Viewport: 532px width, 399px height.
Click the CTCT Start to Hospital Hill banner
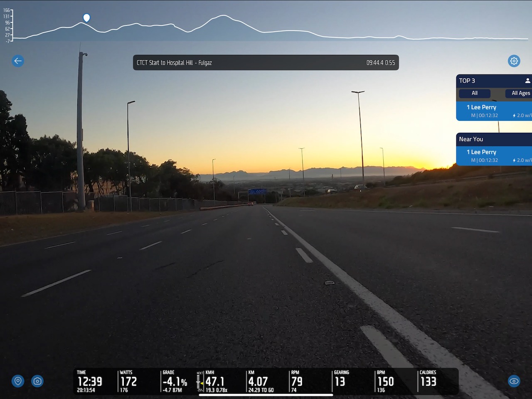pyautogui.click(x=266, y=63)
